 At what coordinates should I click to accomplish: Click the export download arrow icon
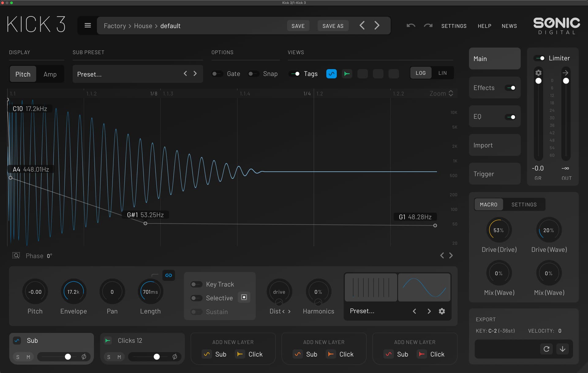[x=563, y=349]
